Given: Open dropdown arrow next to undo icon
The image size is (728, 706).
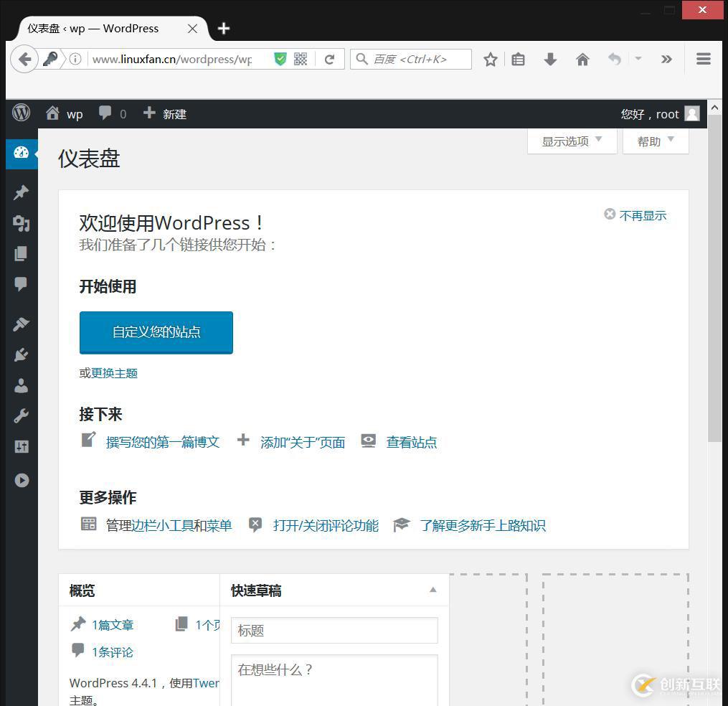Looking at the screenshot, I should [638, 59].
